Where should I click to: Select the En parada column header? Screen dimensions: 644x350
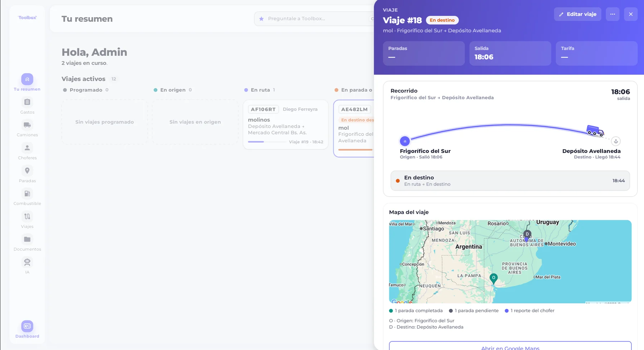point(354,90)
